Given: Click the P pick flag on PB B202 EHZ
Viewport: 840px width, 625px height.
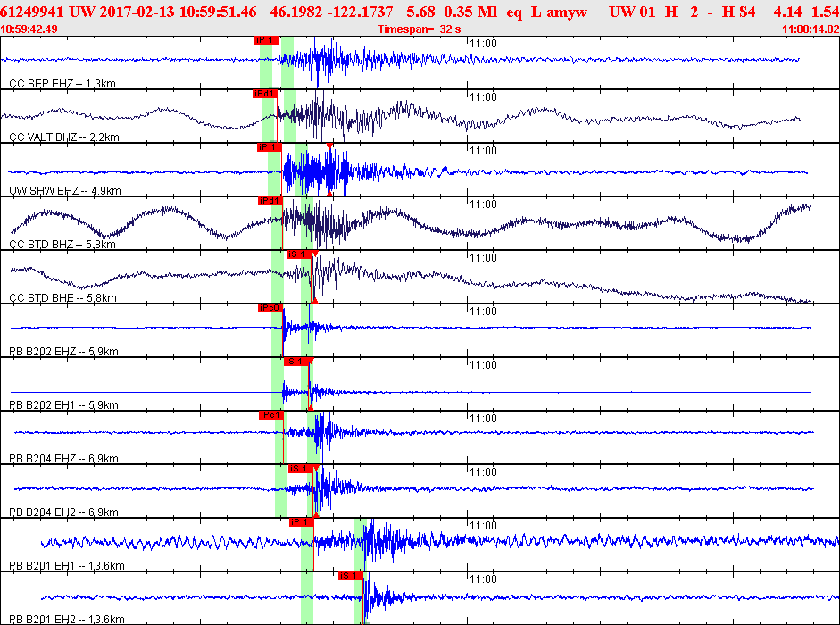Looking at the screenshot, I should coord(270,308).
